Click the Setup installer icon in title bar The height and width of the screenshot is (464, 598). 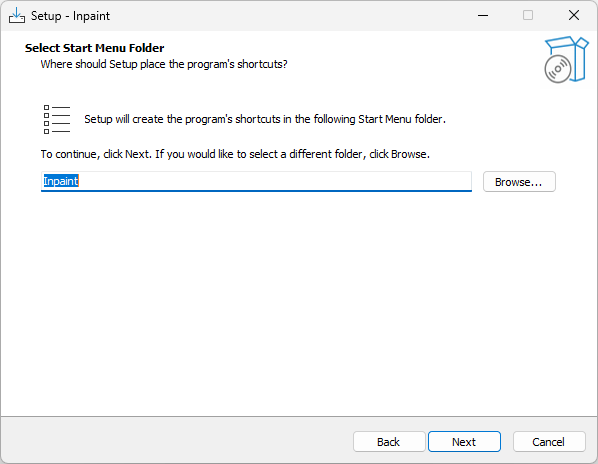point(17,16)
